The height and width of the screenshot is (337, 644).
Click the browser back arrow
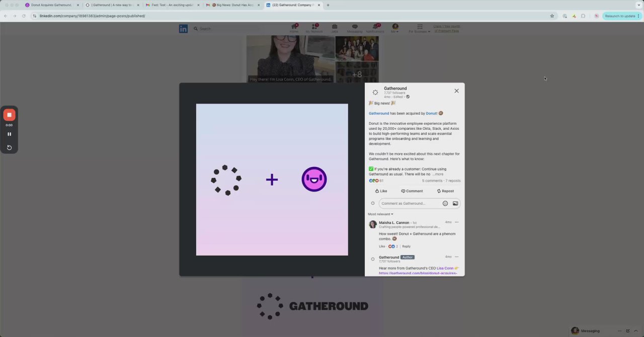coord(6,16)
